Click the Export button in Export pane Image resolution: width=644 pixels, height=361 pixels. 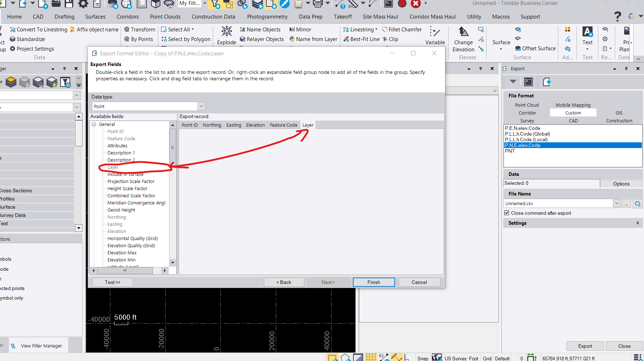(x=585, y=346)
